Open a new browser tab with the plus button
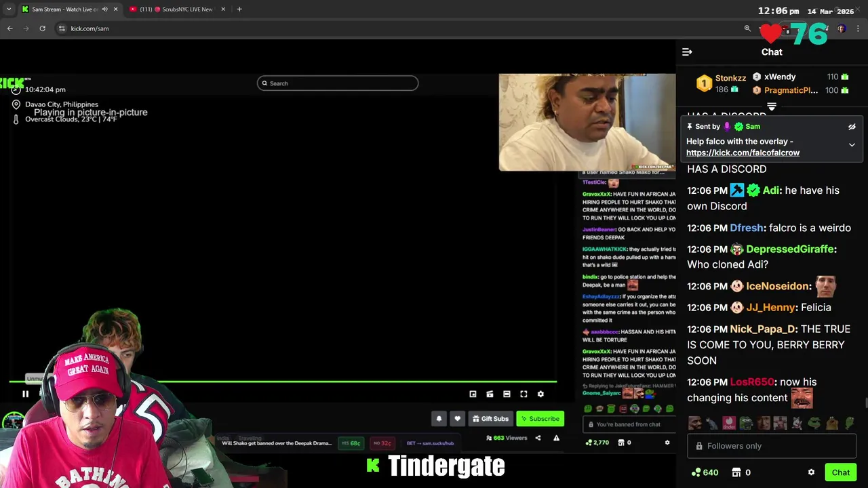The height and width of the screenshot is (488, 868). pyautogui.click(x=239, y=9)
